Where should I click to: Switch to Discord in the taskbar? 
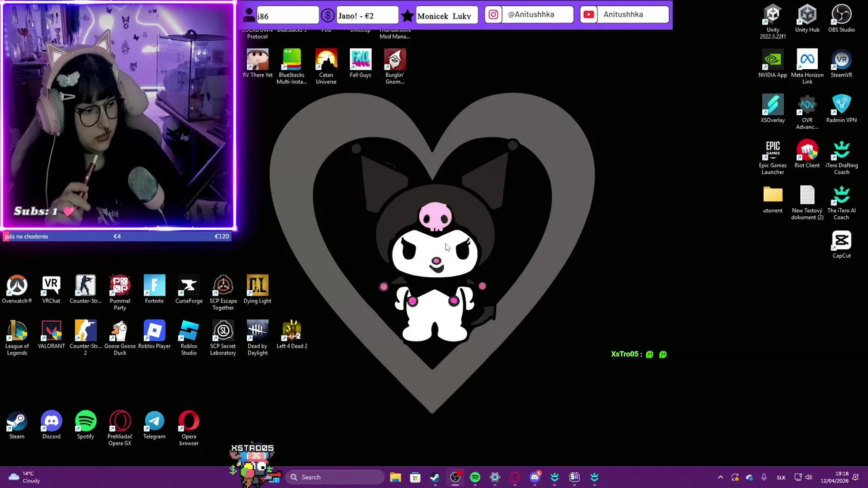(x=534, y=477)
